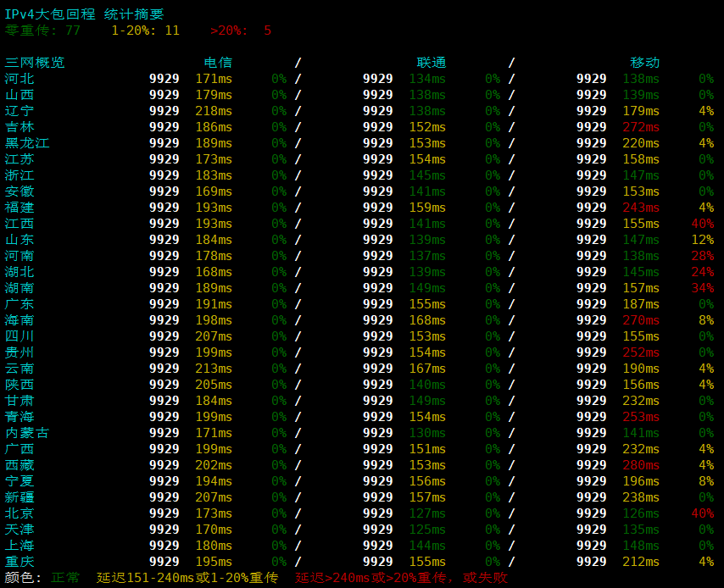Select the 陕西 province row label

[19, 385]
